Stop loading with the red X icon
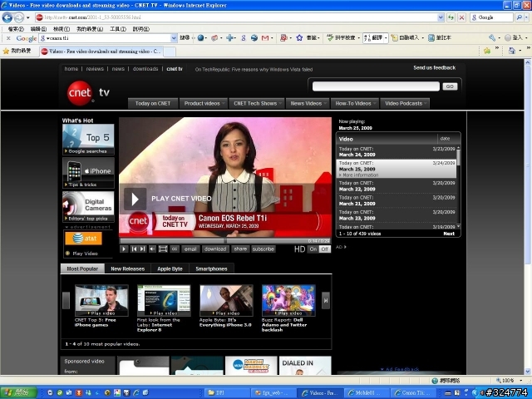This screenshot has height=399, width=532. (461, 17)
